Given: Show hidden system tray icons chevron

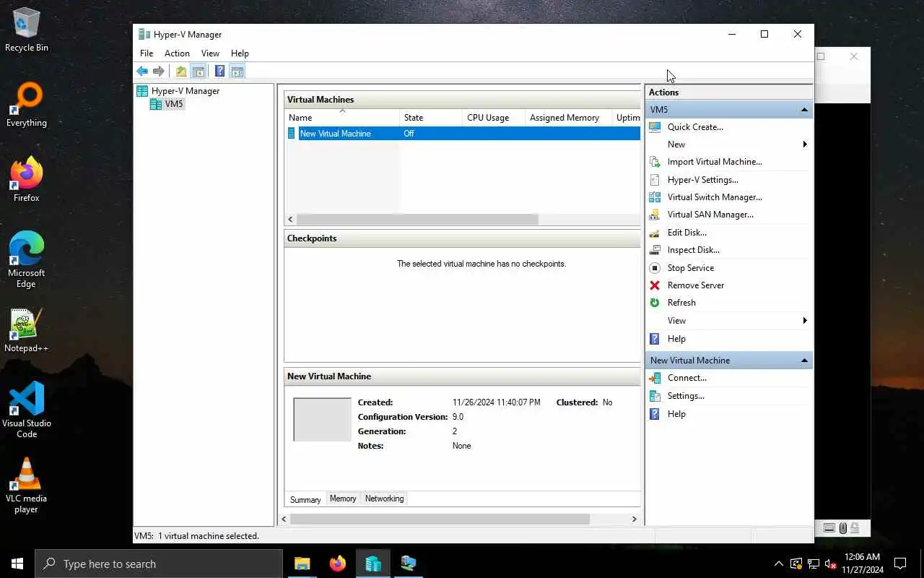Looking at the screenshot, I should pos(778,564).
